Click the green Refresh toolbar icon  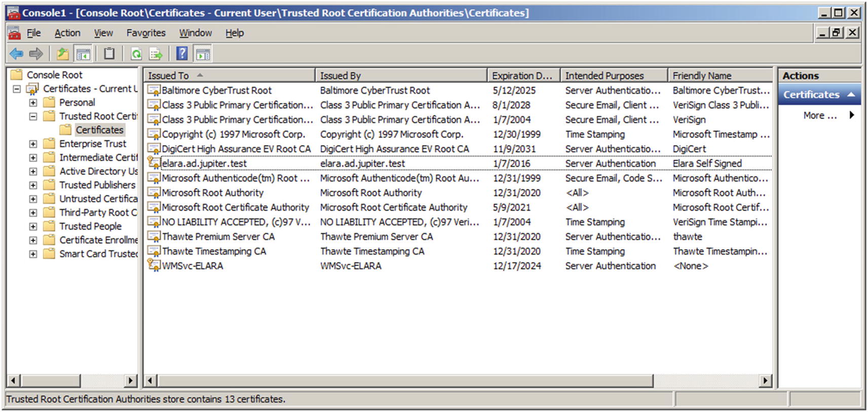[x=136, y=54]
